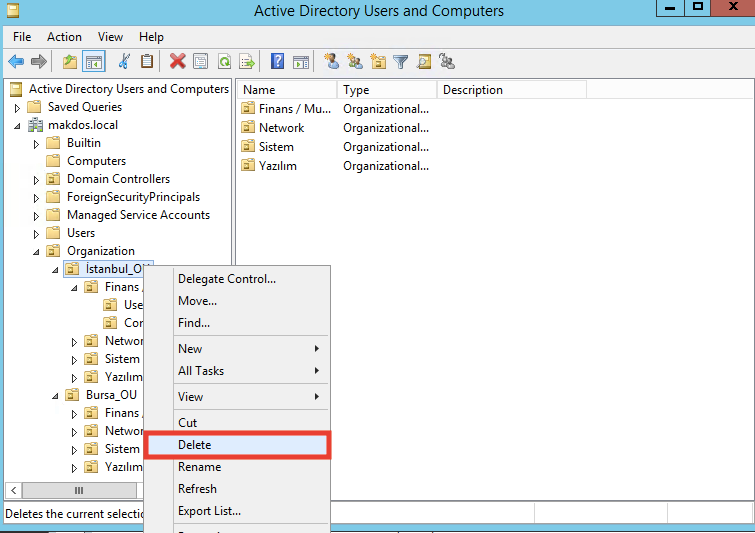755x533 pixels.
Task: Collapse the İstanbul_OU node
Action: [x=55, y=270]
